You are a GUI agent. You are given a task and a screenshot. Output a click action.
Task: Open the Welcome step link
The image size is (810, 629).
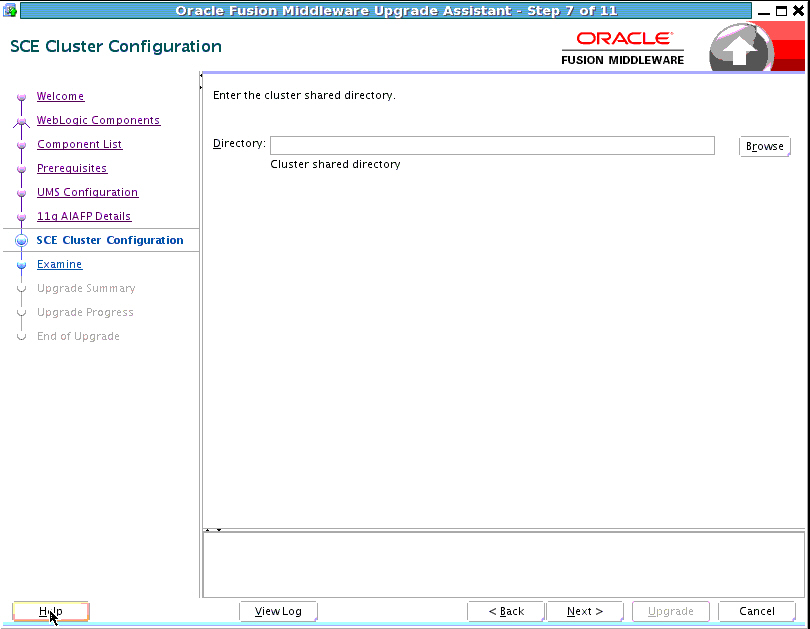pyautogui.click(x=60, y=97)
